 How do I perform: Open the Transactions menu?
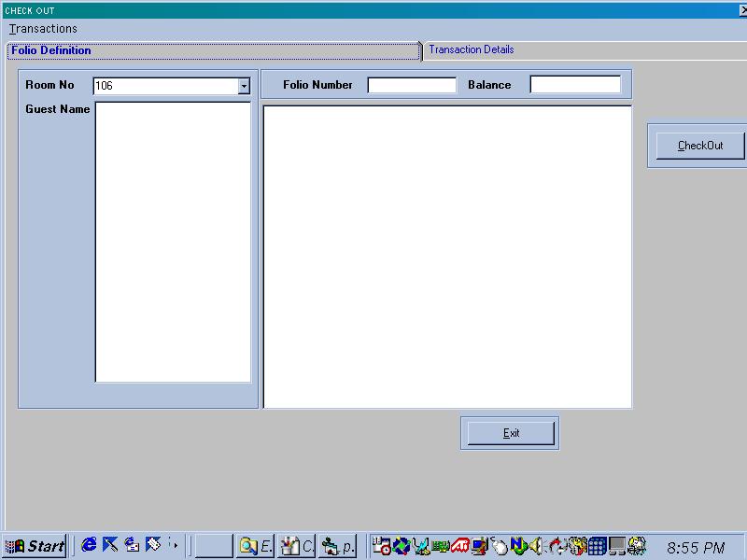click(43, 29)
